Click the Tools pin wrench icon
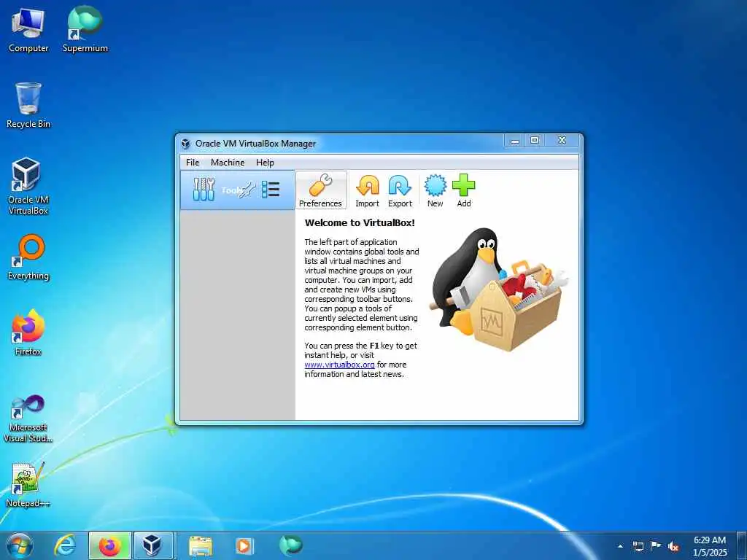The image size is (747, 560). pyautogui.click(x=248, y=190)
